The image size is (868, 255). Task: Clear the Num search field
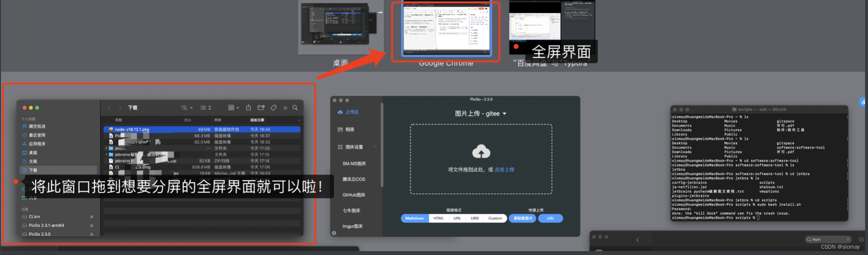click(848, 240)
